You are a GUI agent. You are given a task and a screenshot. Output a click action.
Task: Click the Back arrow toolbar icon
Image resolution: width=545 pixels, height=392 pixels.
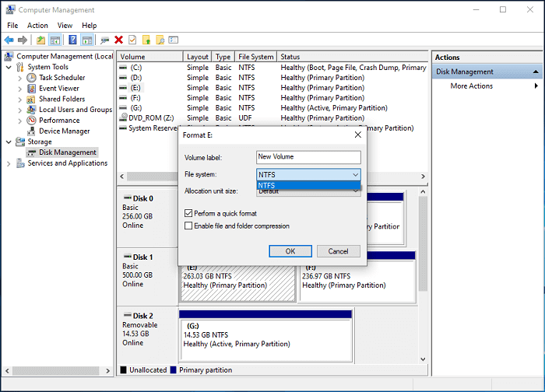9,40
